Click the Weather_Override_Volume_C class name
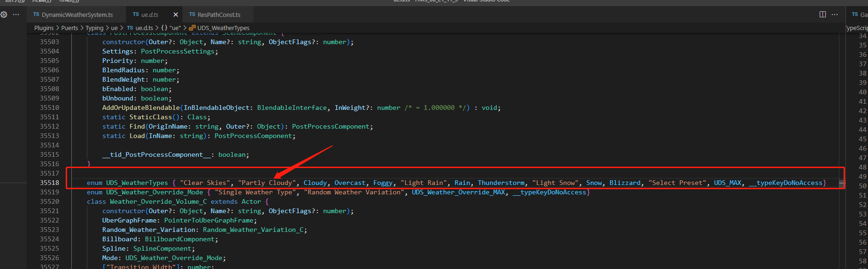Screen dimensions: 868x269 pos(158,201)
